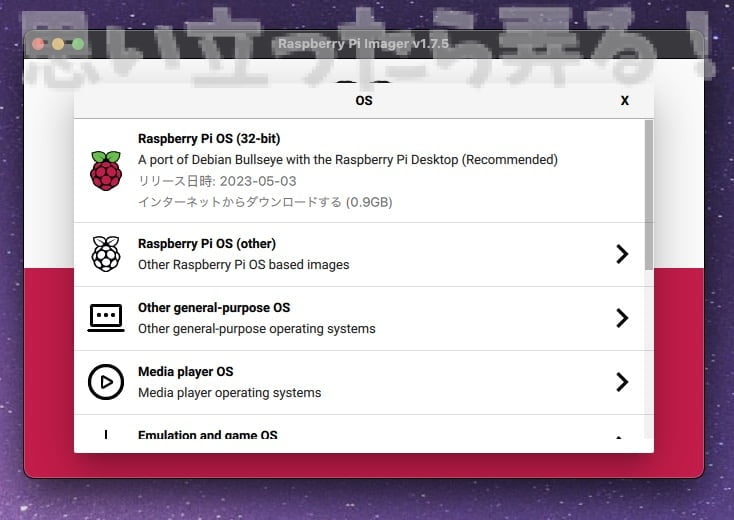Click the circled play icon for Media player OS
This screenshot has width=734, height=520.
pos(105,382)
